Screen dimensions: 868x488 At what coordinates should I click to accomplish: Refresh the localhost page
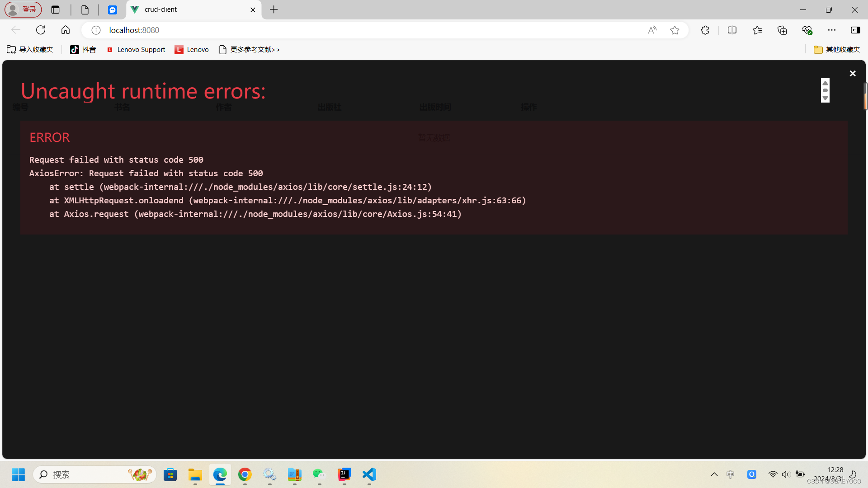[x=41, y=30]
